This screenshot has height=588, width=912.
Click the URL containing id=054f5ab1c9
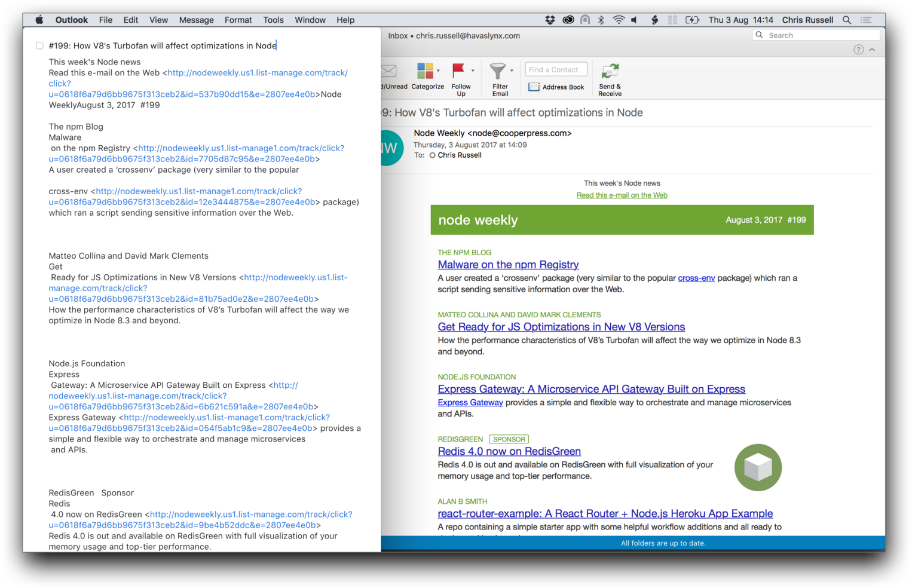coord(189,422)
